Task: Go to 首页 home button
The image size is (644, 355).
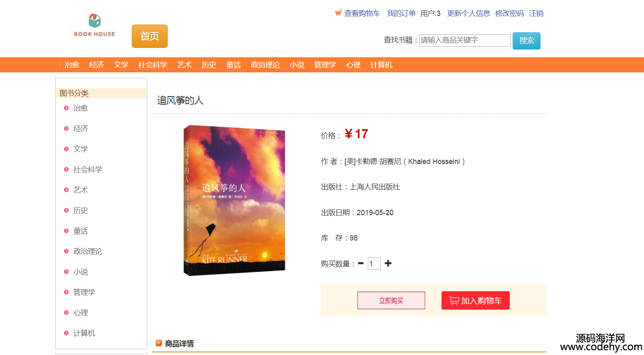Action: [x=150, y=36]
